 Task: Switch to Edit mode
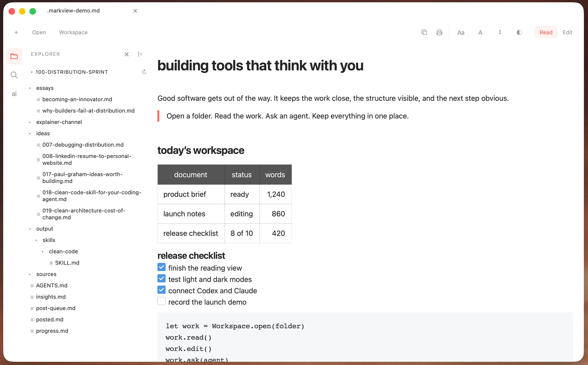(x=567, y=32)
